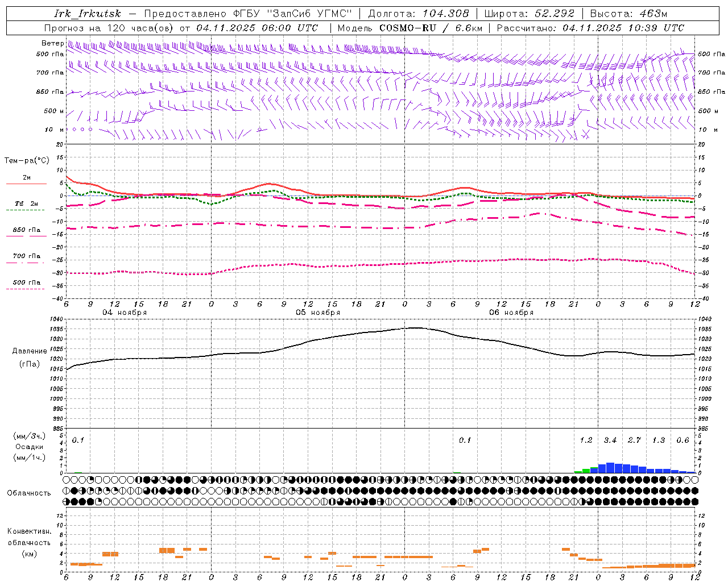Screen dimensions: 728x582
Task: Click the green precipitation bar
Action: 586,471
